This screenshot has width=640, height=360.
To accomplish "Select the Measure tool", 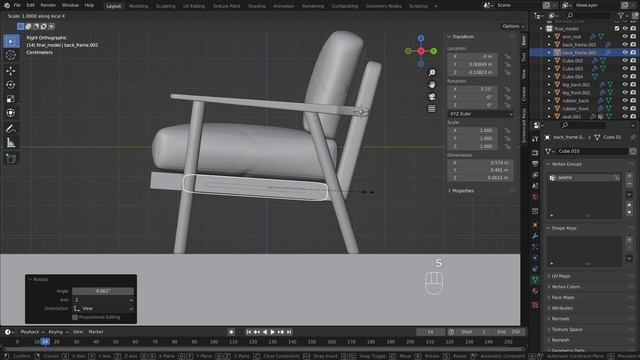I will tap(11, 142).
